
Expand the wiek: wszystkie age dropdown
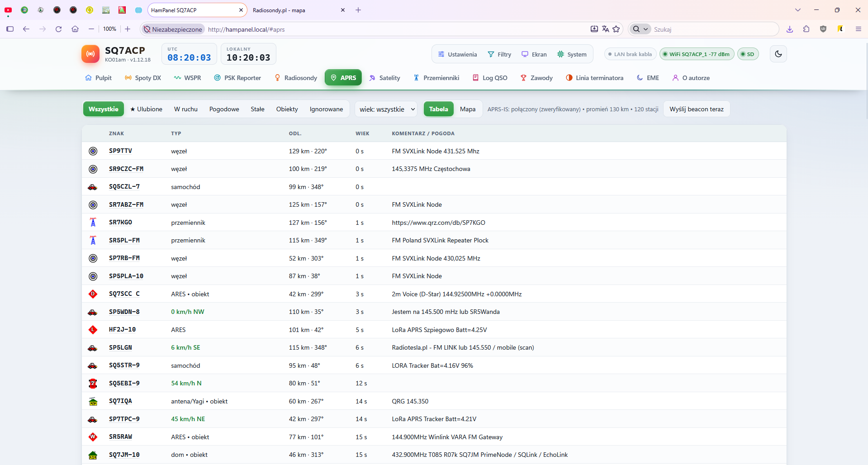pyautogui.click(x=387, y=109)
